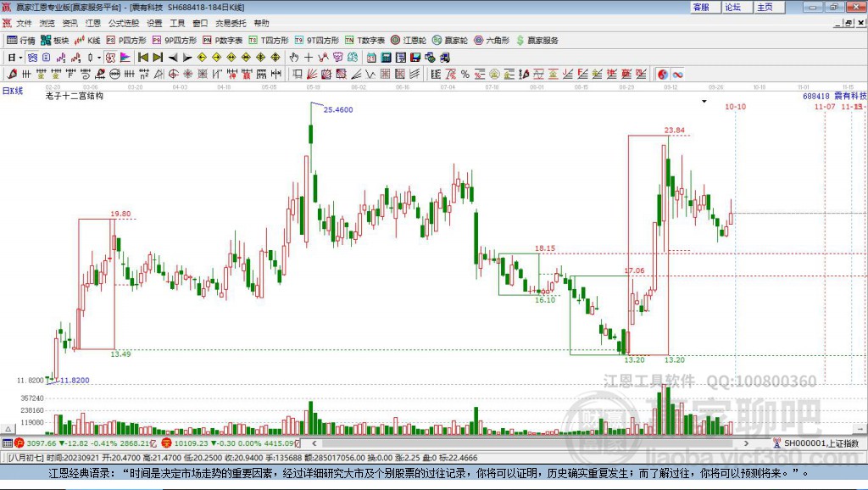Click the 25.4600 high price label
868x490 pixels.
338,109
